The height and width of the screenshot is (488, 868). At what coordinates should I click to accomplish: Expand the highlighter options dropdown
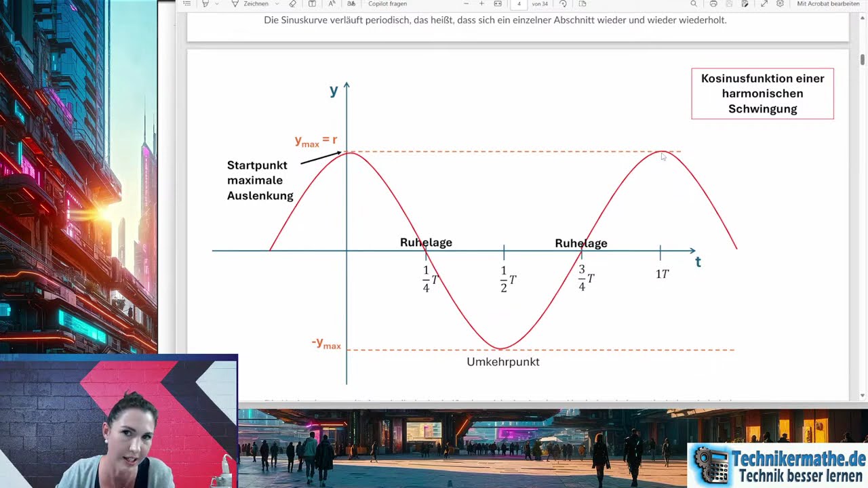217,4
